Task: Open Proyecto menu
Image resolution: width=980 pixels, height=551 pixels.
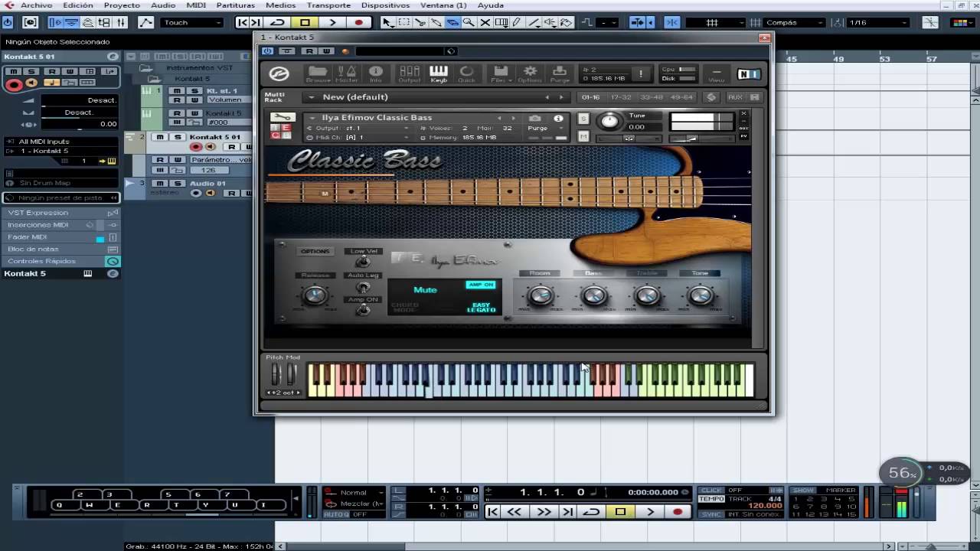Action: coord(122,5)
